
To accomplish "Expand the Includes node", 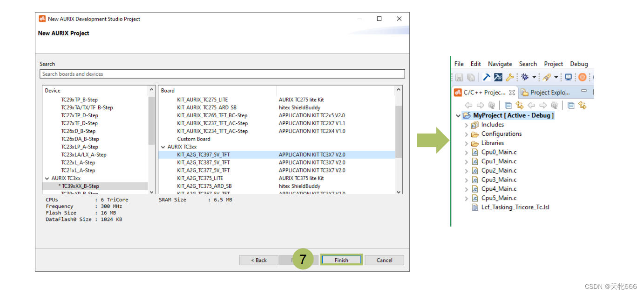I will click(466, 125).
